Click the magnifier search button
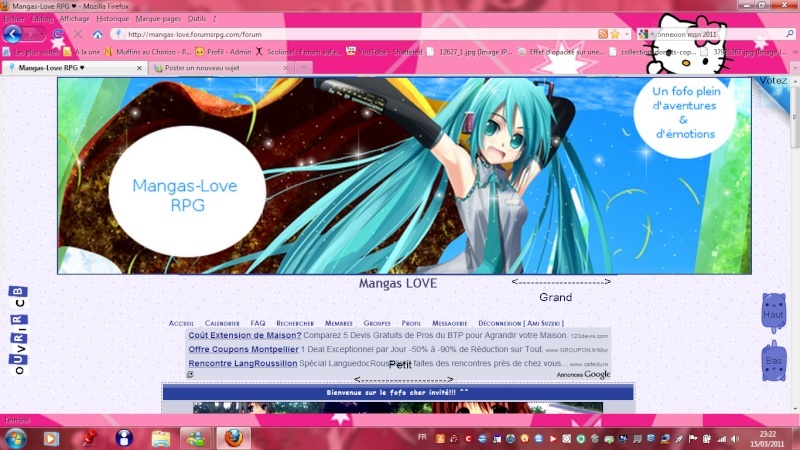The width and height of the screenshot is (800, 450). (x=790, y=34)
